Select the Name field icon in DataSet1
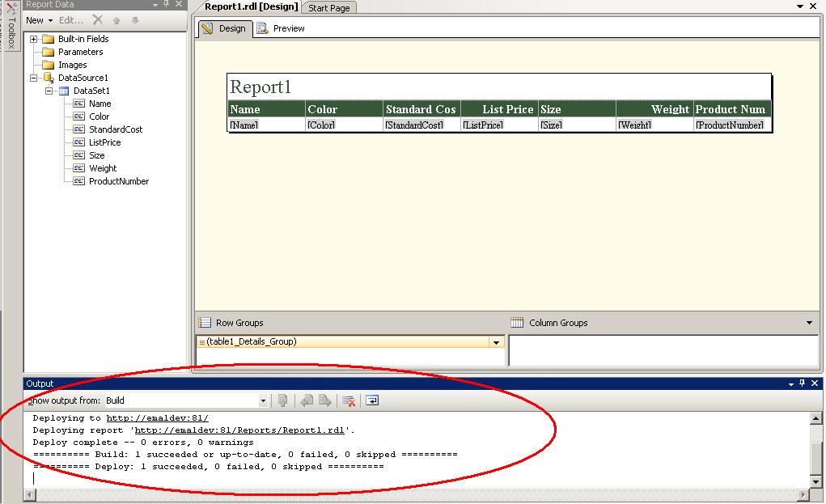This screenshot has height=504, width=826. (78, 104)
